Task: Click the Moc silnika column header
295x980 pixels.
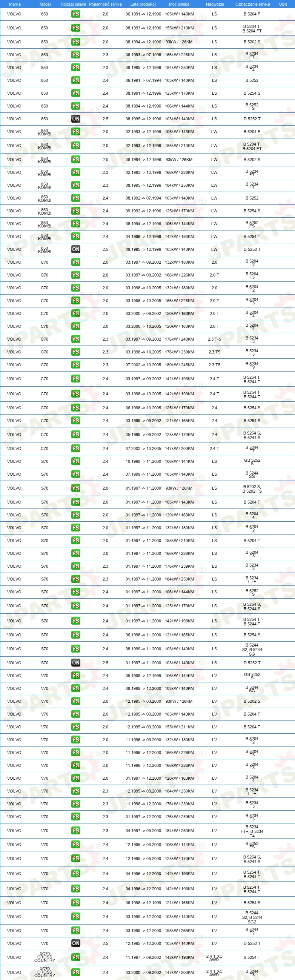Action: coord(179,4)
